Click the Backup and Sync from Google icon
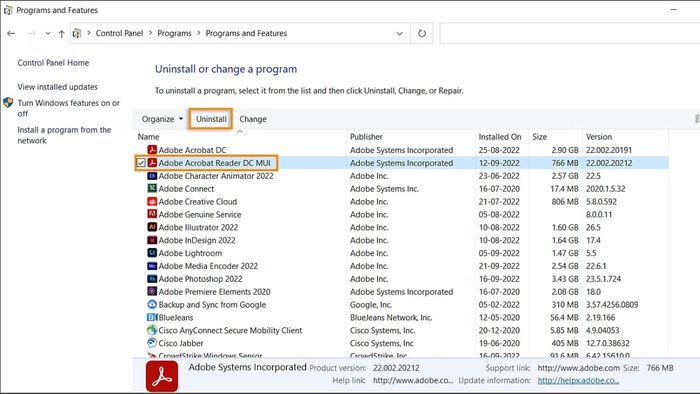 click(x=152, y=304)
